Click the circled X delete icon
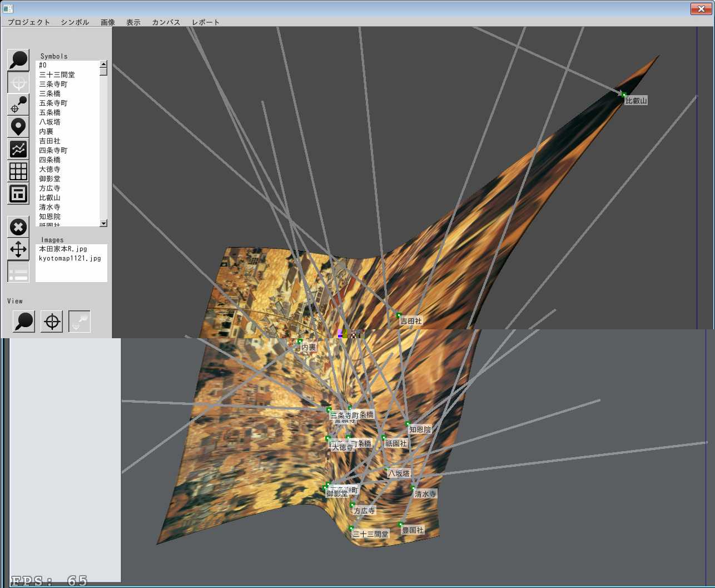 click(18, 227)
